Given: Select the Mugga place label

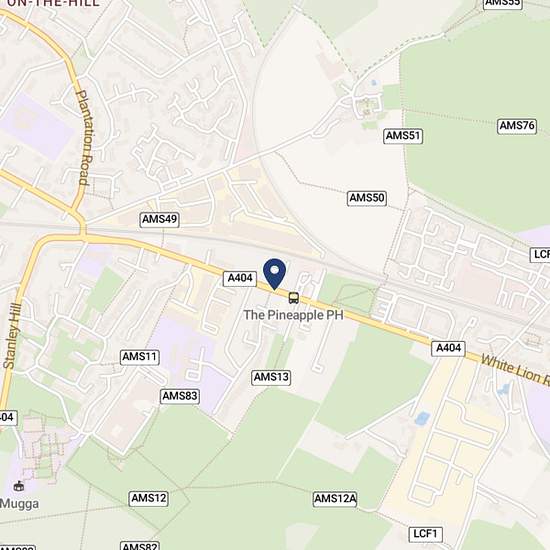Looking at the screenshot, I should [x=19, y=504].
